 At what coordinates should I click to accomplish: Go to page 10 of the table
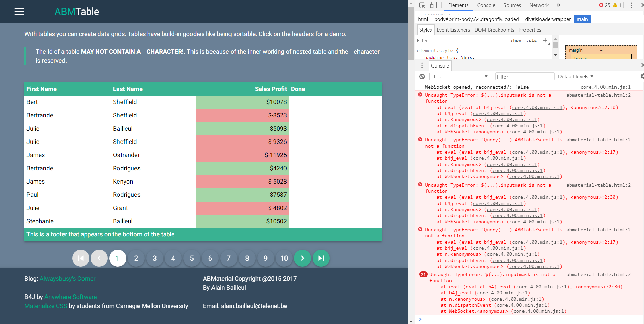click(x=284, y=258)
